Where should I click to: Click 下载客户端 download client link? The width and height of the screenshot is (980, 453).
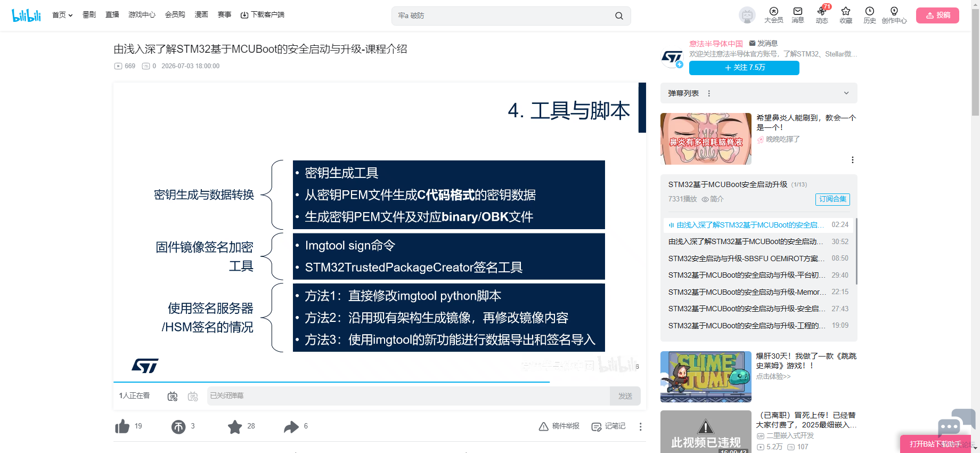(x=263, y=15)
